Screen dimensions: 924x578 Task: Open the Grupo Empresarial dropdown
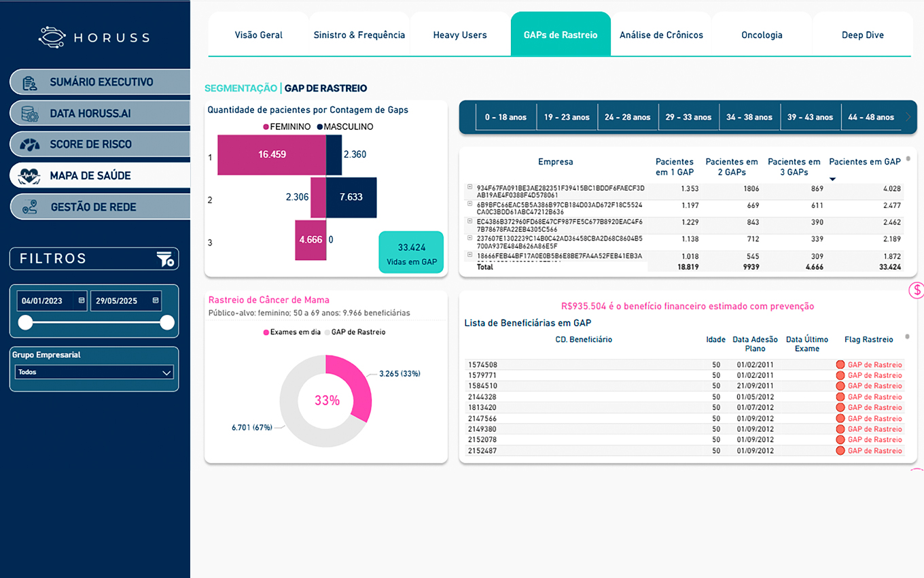pyautogui.click(x=94, y=373)
